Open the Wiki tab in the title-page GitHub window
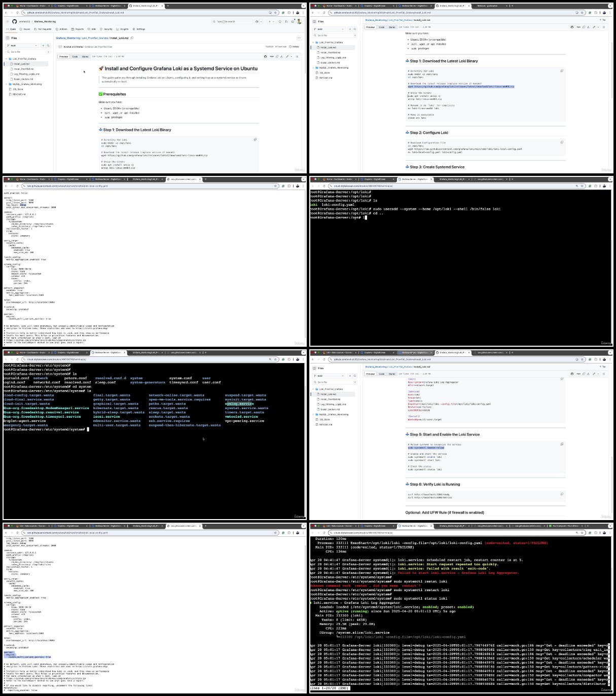 coord(92,29)
